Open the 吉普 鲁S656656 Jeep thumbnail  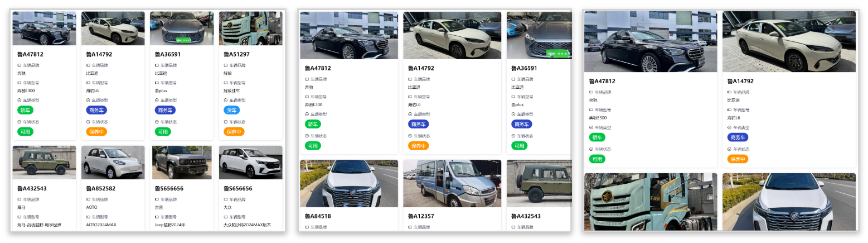click(x=182, y=163)
